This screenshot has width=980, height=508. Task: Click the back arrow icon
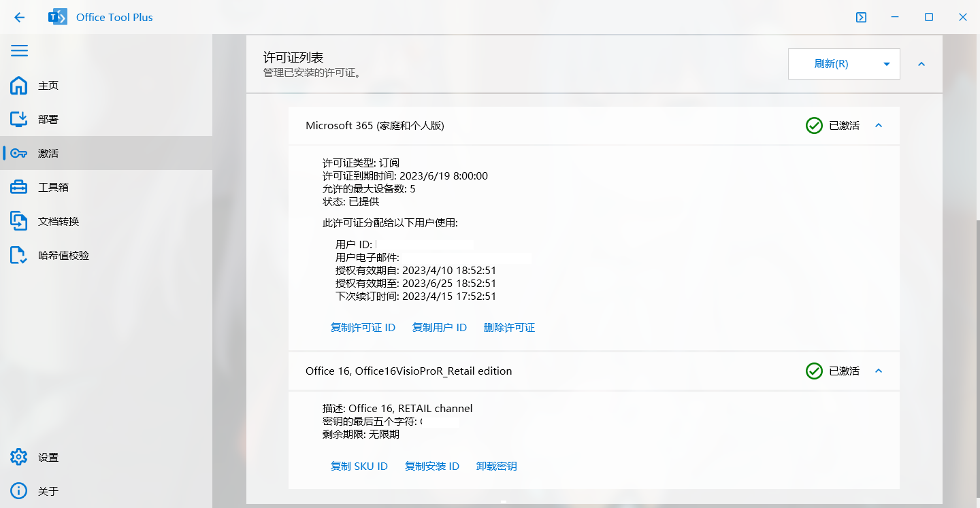(19, 18)
